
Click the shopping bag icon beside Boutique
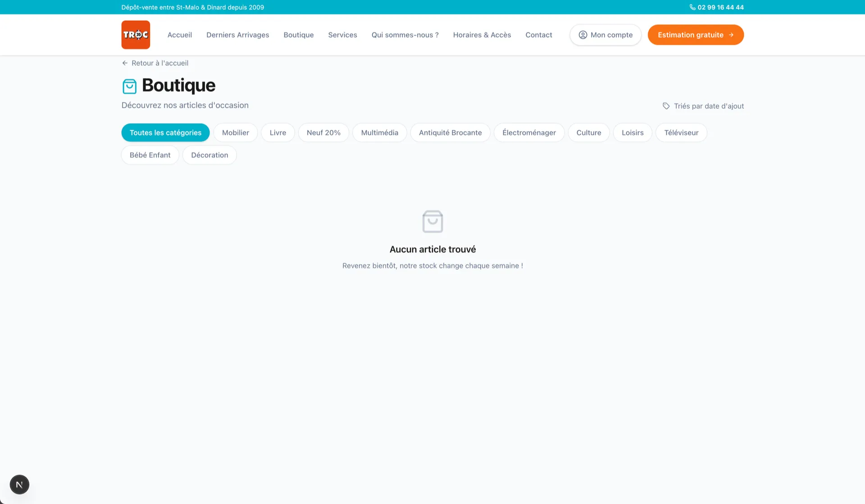pos(129,86)
